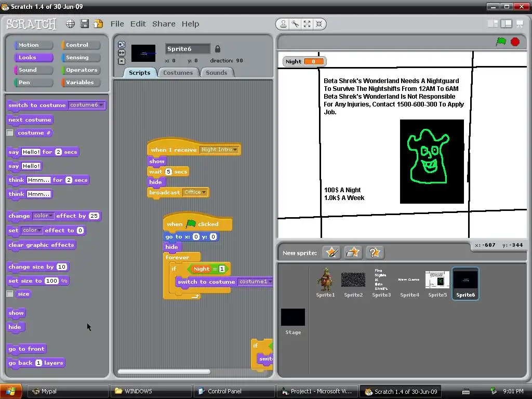Viewport: 532px width, 399px height.
Task: Toggle the sprite drag lock icon
Action: [x=218, y=49]
